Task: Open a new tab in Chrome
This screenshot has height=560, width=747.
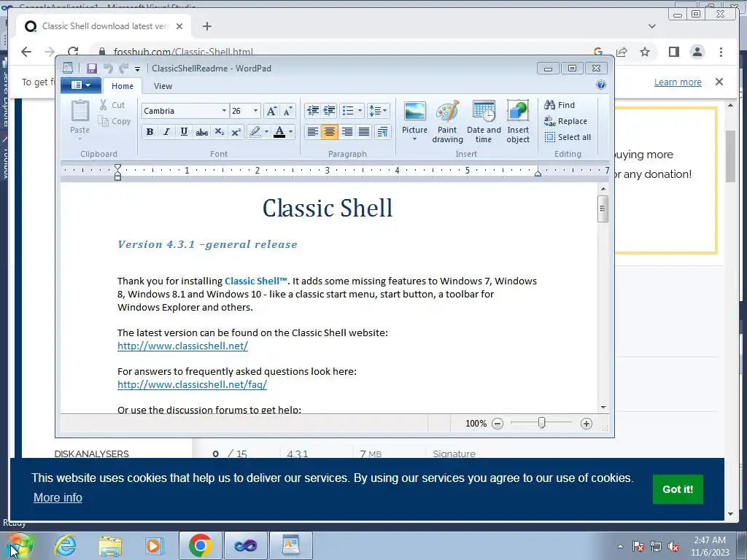Action: point(206,26)
